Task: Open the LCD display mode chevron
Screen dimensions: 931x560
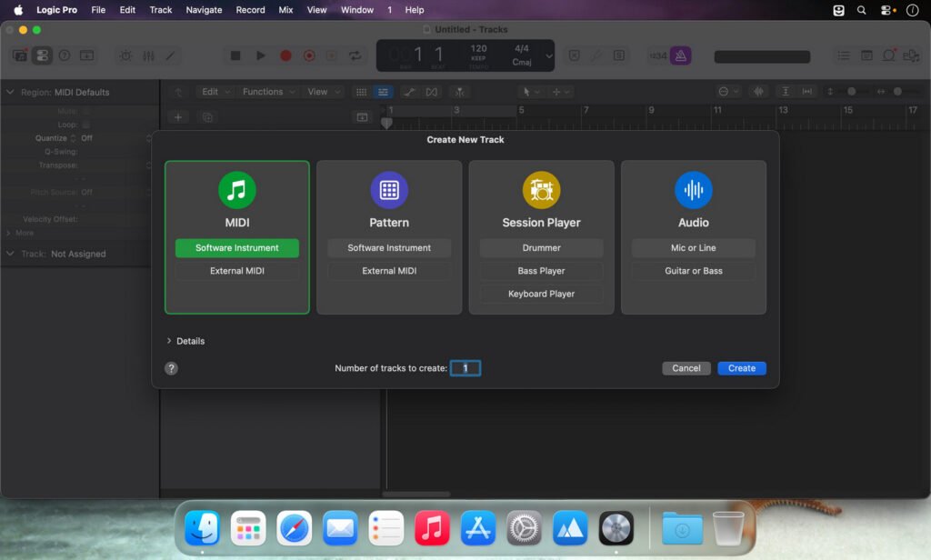Action: [x=548, y=55]
